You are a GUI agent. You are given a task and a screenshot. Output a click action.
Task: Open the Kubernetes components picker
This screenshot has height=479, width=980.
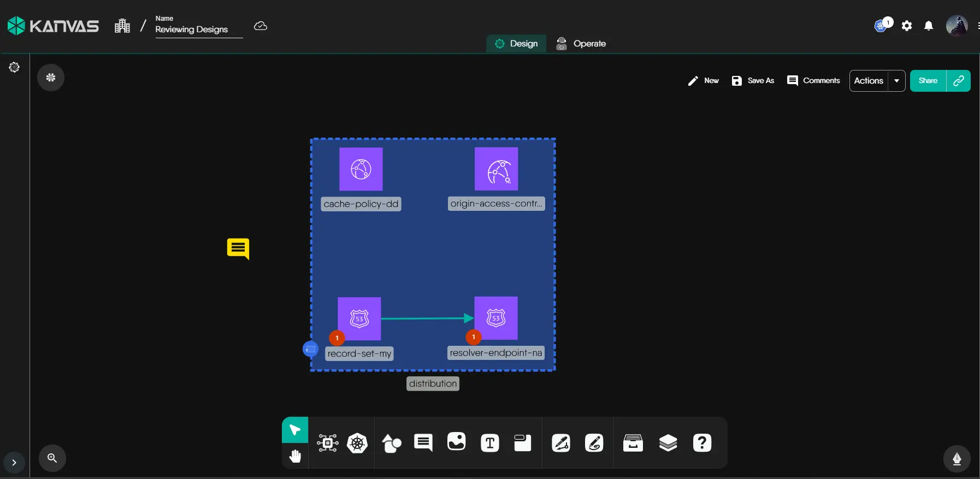(x=357, y=443)
